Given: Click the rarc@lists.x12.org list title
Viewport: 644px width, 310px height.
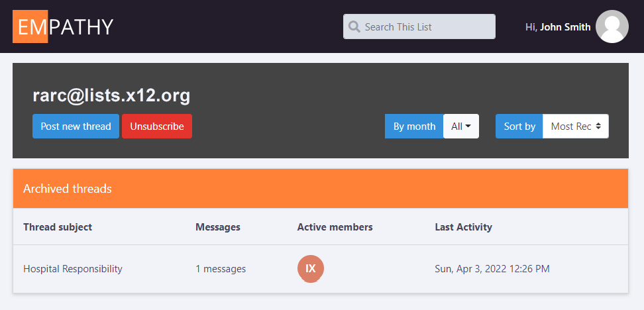Looking at the screenshot, I should tap(111, 95).
